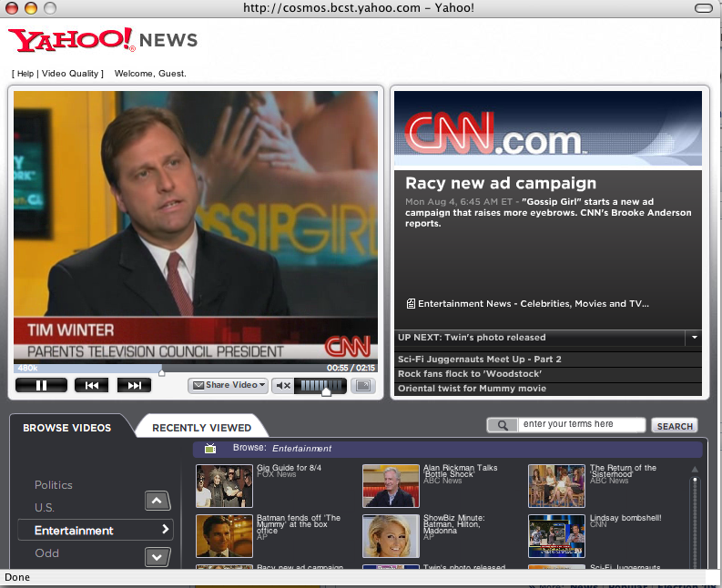The image size is (722, 588).
Task: Click Gig Guide for 8/4 title
Action: [290, 468]
